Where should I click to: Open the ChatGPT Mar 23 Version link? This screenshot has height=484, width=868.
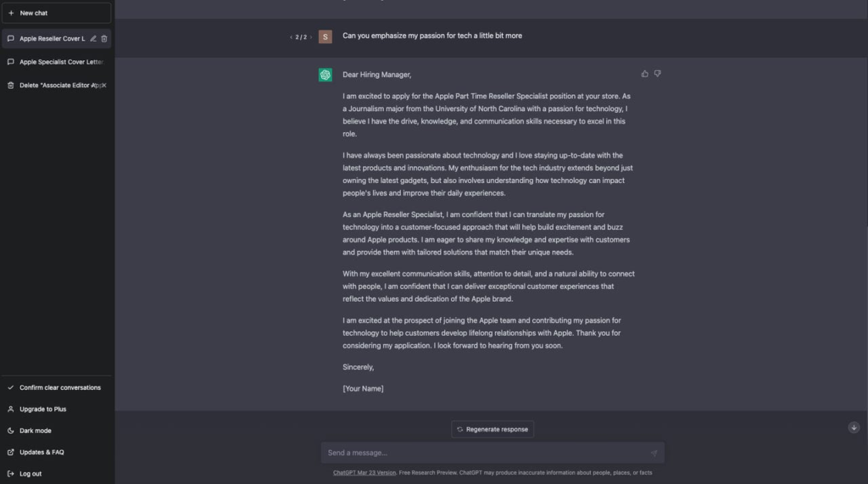point(364,473)
